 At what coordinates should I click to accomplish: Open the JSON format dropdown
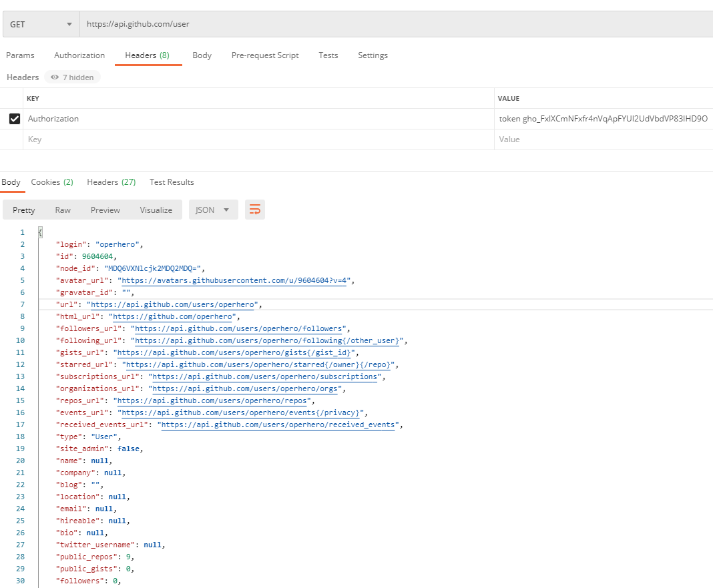[213, 210]
